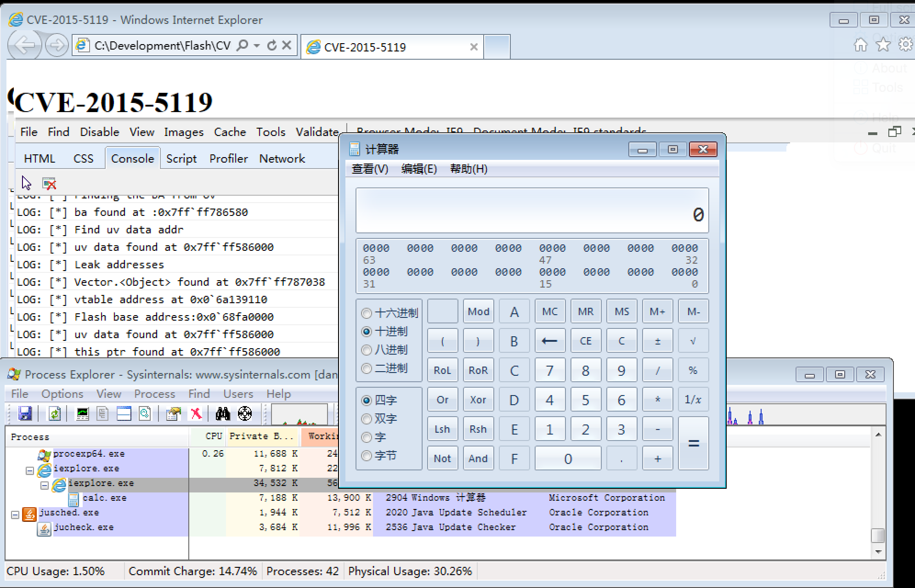Open the IE address bar dropdown arrow
The width and height of the screenshot is (915, 588).
point(257,45)
